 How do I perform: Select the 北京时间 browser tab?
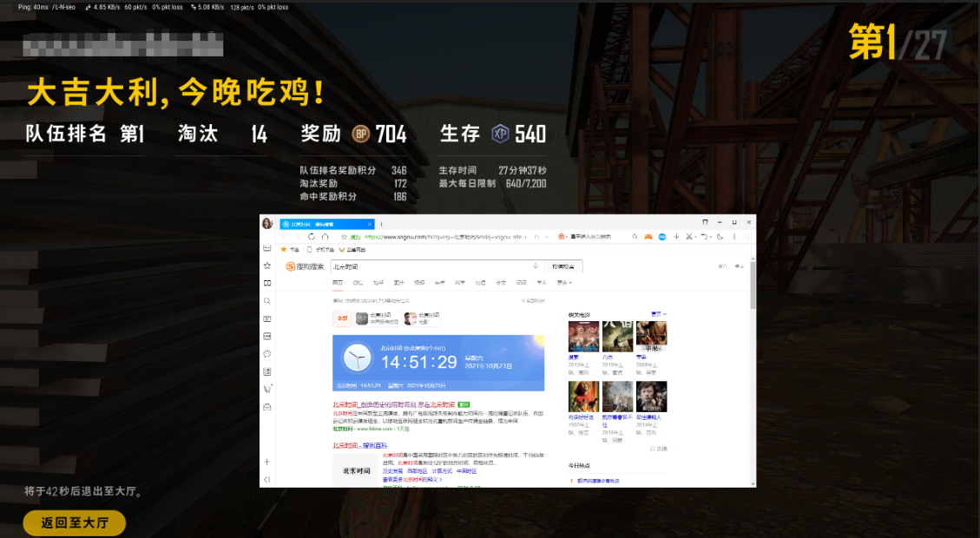326,224
